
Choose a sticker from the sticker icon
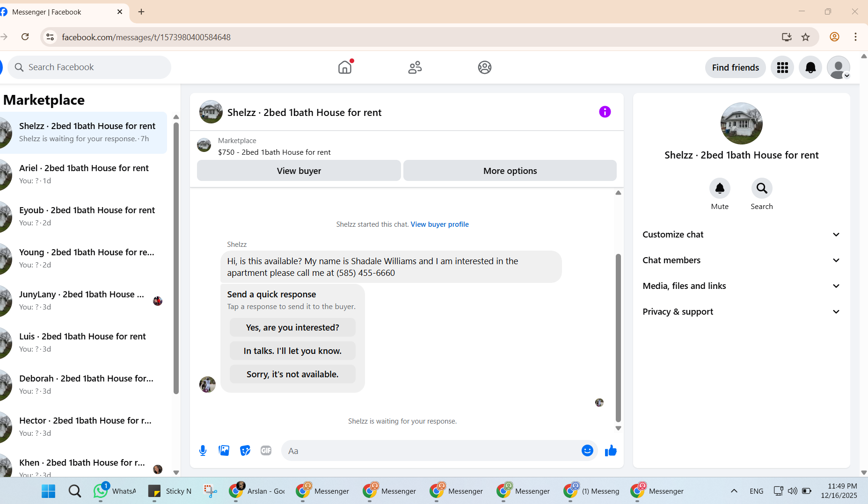point(245,451)
